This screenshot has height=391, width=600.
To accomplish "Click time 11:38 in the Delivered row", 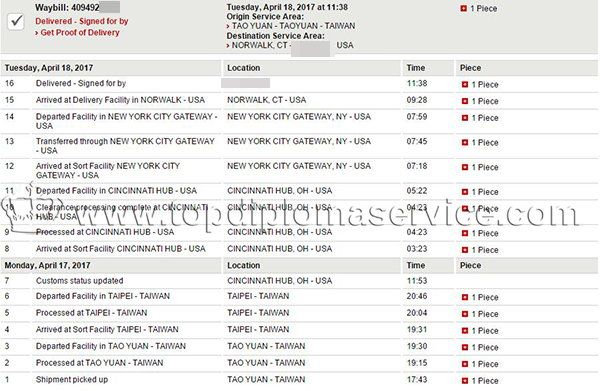I will (417, 83).
